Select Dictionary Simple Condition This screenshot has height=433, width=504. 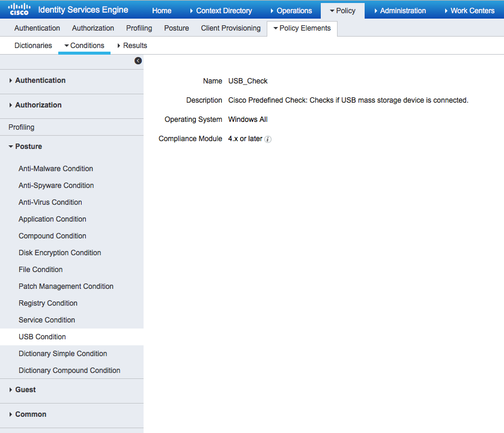pyautogui.click(x=62, y=354)
